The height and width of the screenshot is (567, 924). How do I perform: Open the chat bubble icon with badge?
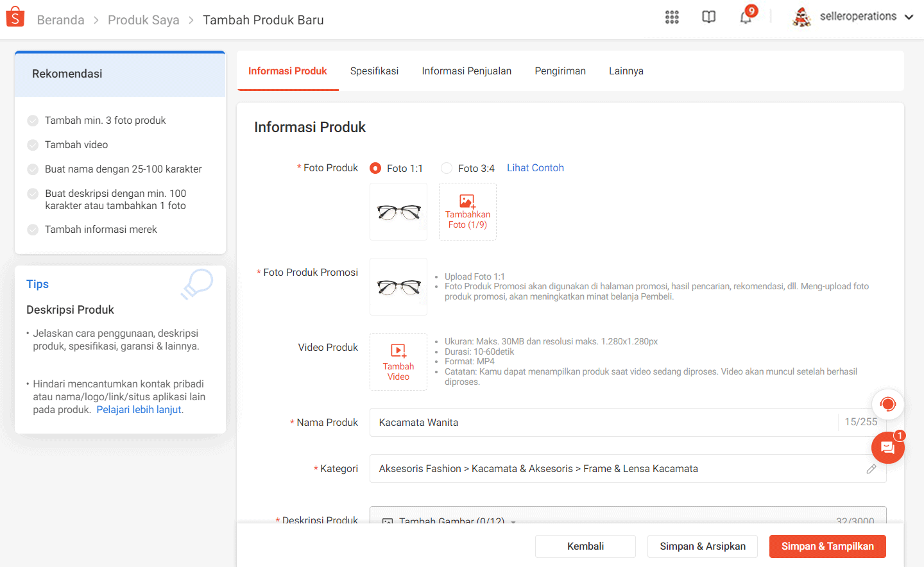[x=887, y=447]
